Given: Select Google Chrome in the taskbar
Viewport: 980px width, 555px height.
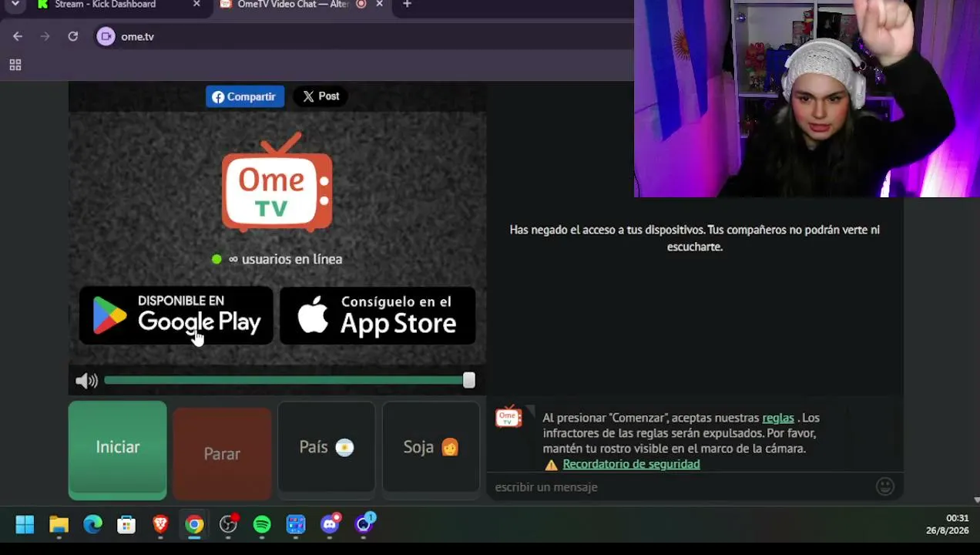Looking at the screenshot, I should pyautogui.click(x=194, y=525).
